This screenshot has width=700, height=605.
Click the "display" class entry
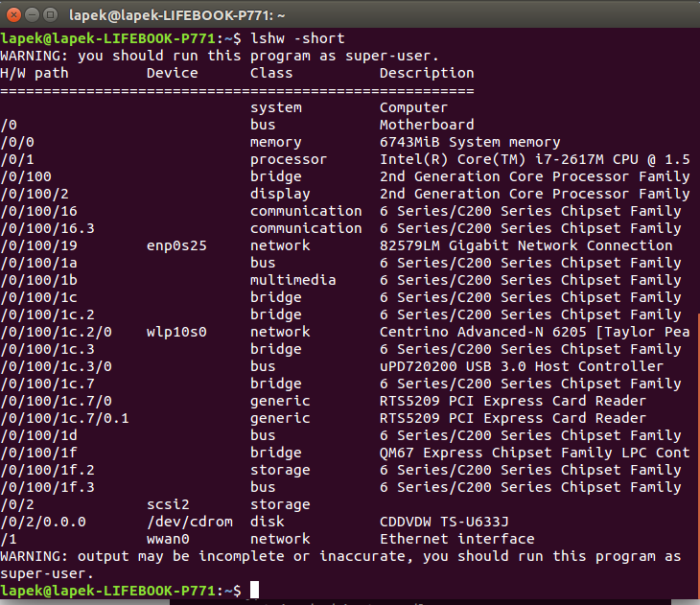click(x=280, y=194)
